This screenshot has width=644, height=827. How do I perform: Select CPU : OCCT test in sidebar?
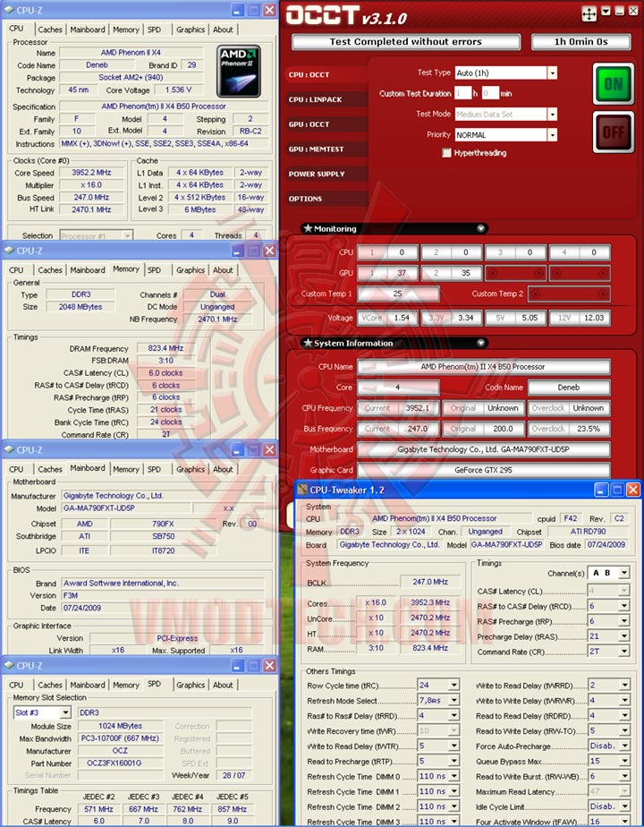326,75
